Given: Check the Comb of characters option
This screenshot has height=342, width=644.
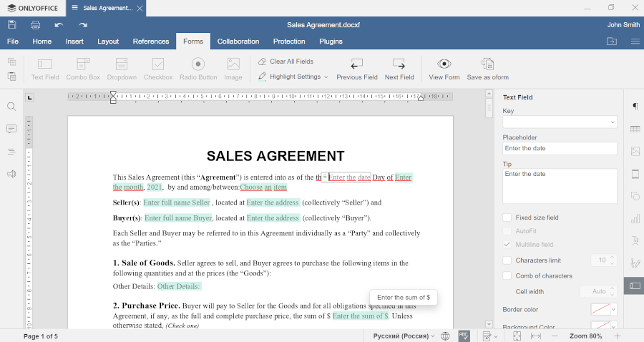Looking at the screenshot, I should click(x=507, y=275).
